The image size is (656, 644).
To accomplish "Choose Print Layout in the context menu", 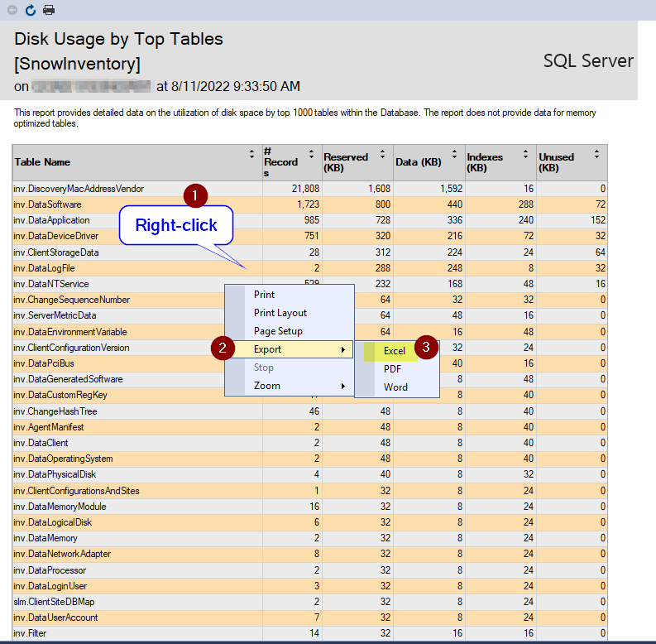I will [290, 313].
